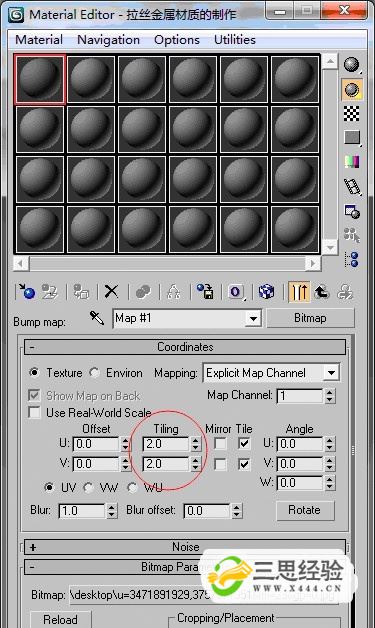
Task: Click the Put to Library icon
Action: click(205, 292)
